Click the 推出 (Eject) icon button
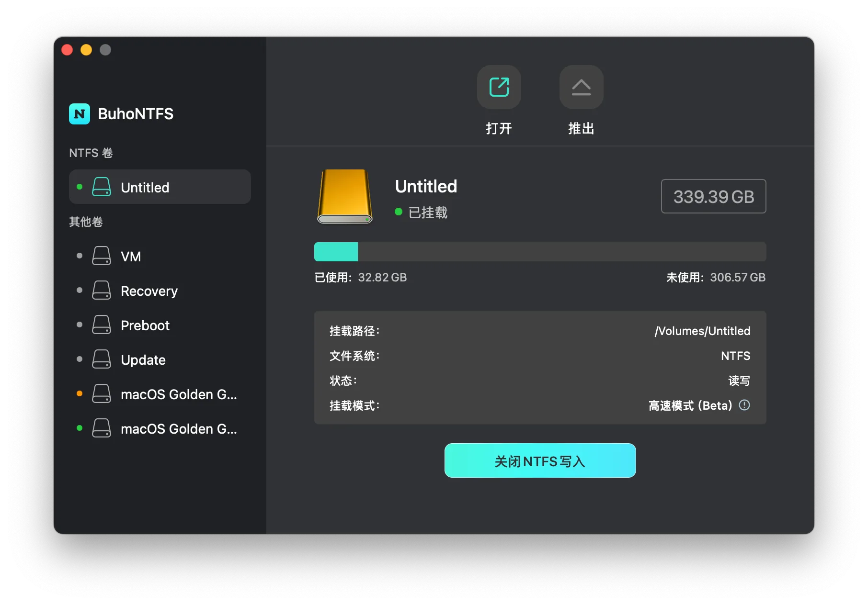This screenshot has width=868, height=605. [581, 87]
